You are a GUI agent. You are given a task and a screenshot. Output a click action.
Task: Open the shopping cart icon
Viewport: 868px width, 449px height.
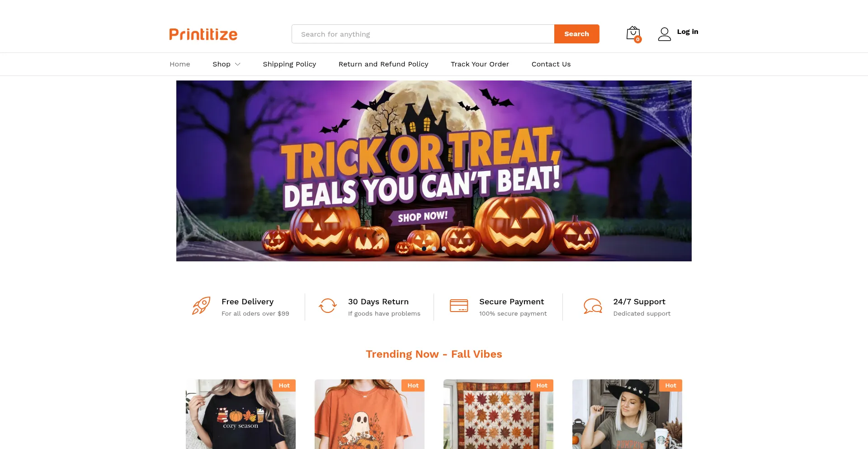tap(633, 34)
